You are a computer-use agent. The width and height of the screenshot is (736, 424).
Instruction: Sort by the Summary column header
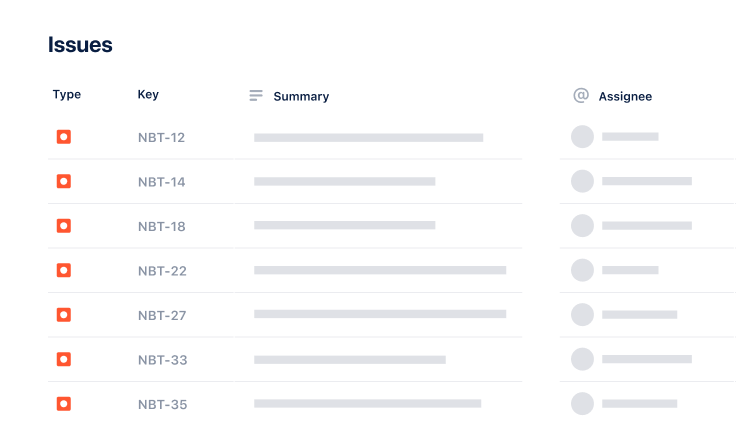coord(301,97)
